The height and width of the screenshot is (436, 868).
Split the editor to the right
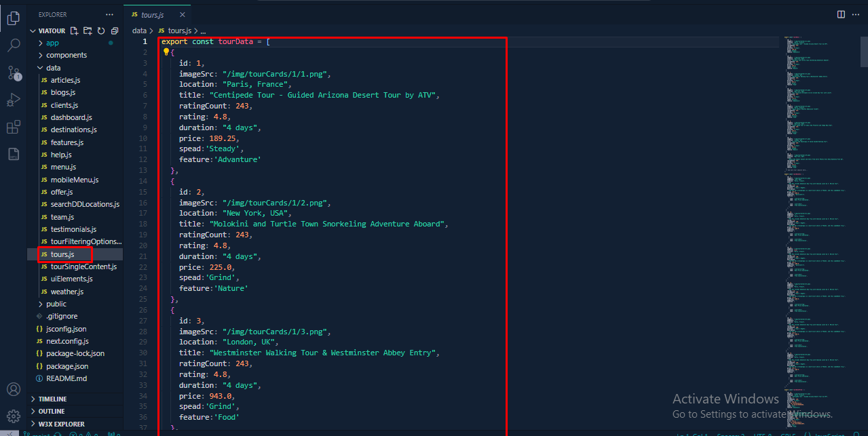pyautogui.click(x=841, y=14)
